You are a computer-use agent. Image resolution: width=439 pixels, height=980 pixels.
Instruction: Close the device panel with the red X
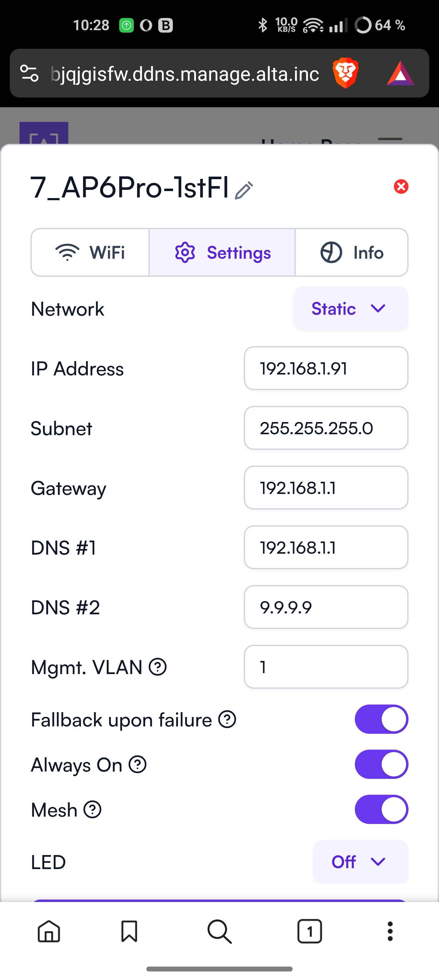pyautogui.click(x=401, y=186)
